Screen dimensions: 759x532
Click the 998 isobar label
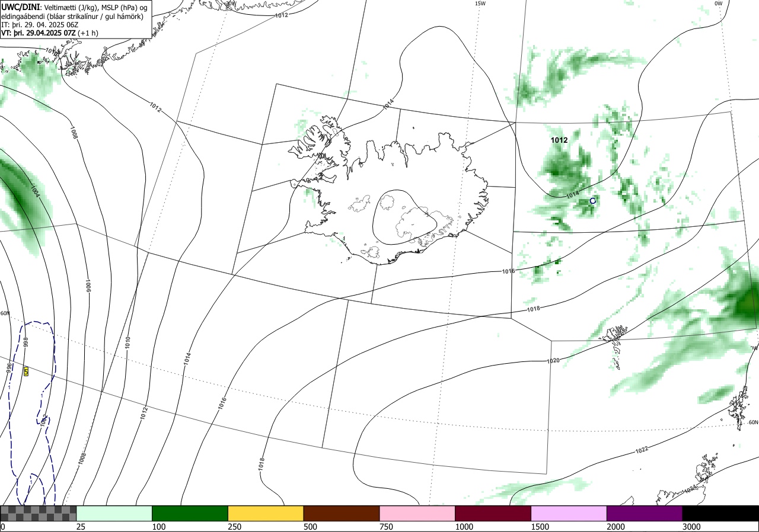point(25,342)
